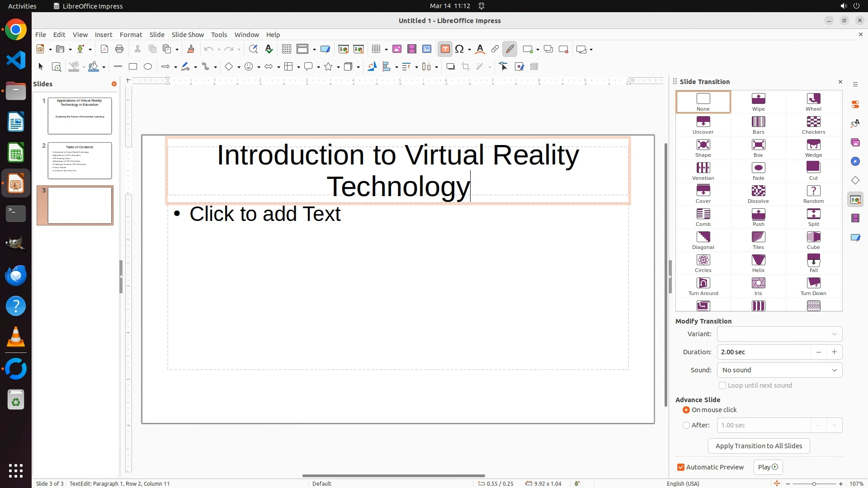Click the Insert Text Box icon
Image resolution: width=868 pixels, height=488 pixels.
coord(445,49)
